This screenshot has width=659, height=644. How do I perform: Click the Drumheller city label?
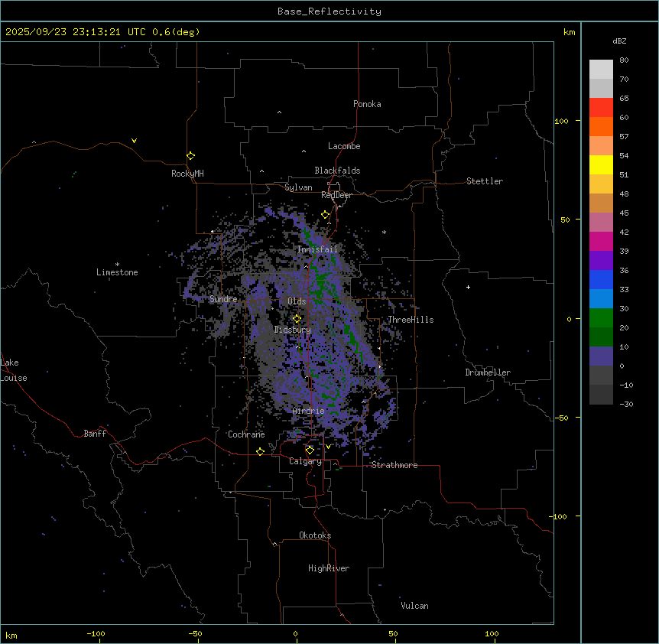pos(487,372)
